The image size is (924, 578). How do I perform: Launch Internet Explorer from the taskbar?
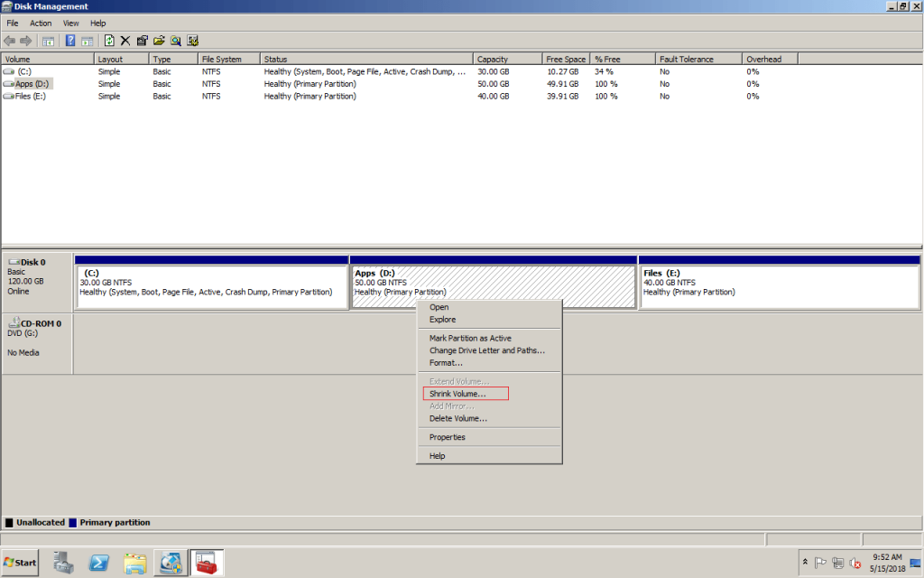point(98,562)
